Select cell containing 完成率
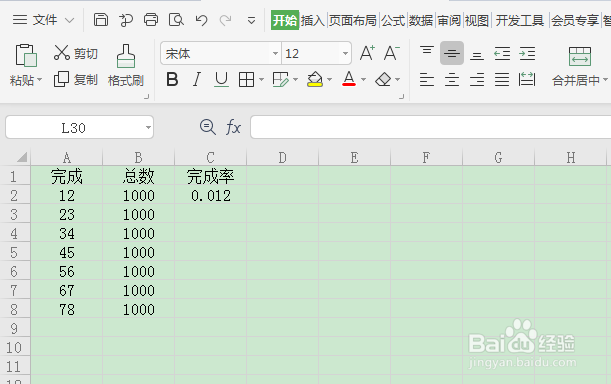Image resolution: width=611 pixels, height=384 pixels. [x=210, y=176]
